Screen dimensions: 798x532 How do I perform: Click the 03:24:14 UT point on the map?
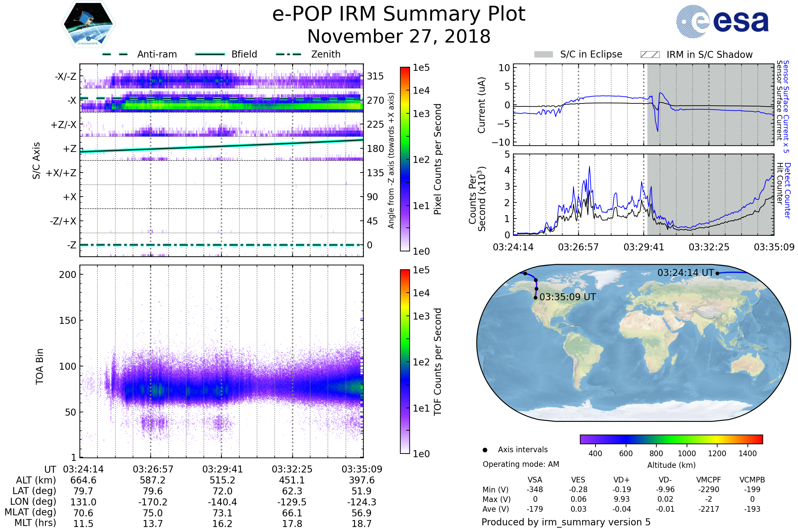(x=717, y=273)
